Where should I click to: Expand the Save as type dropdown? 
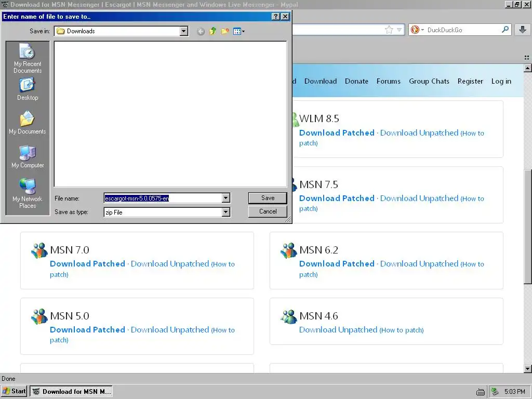tap(225, 212)
